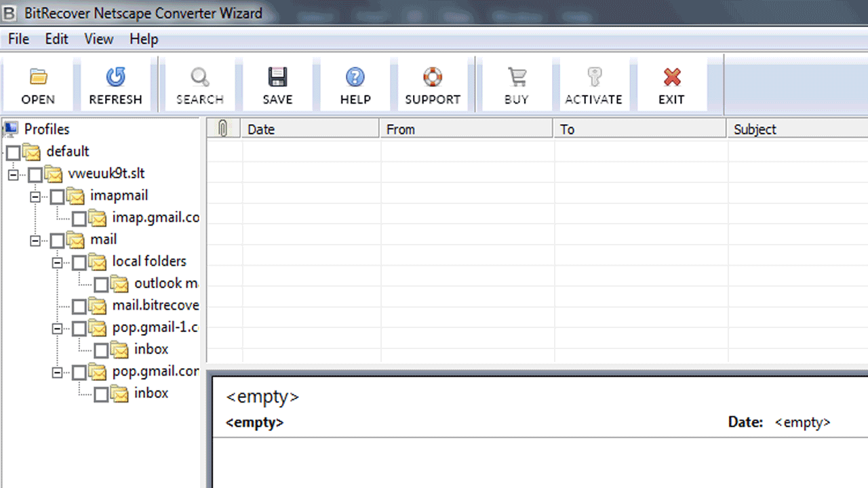
Task: Select the local folders checkbox
Action: coord(79,262)
